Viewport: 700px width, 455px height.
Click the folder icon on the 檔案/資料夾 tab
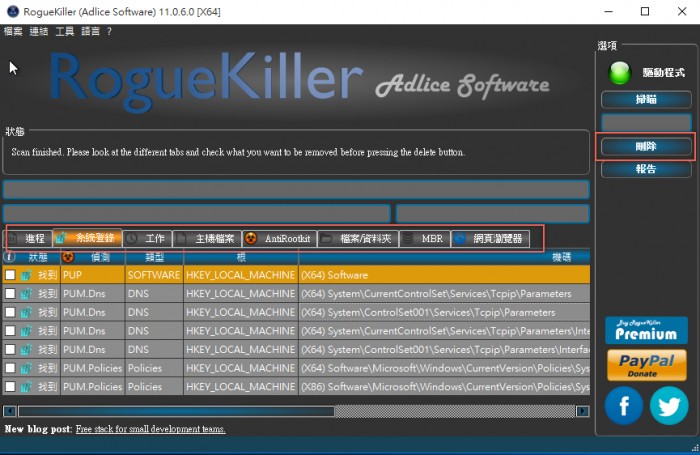[326, 238]
